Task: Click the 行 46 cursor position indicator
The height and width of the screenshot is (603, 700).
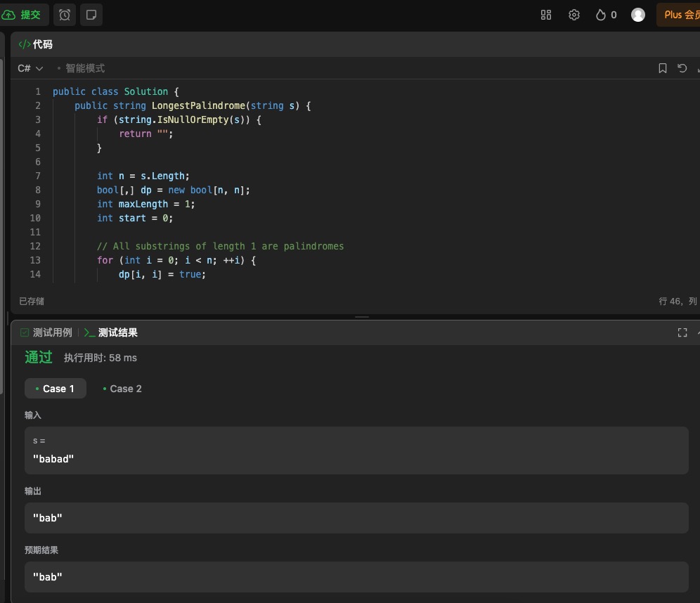Action: (678, 301)
